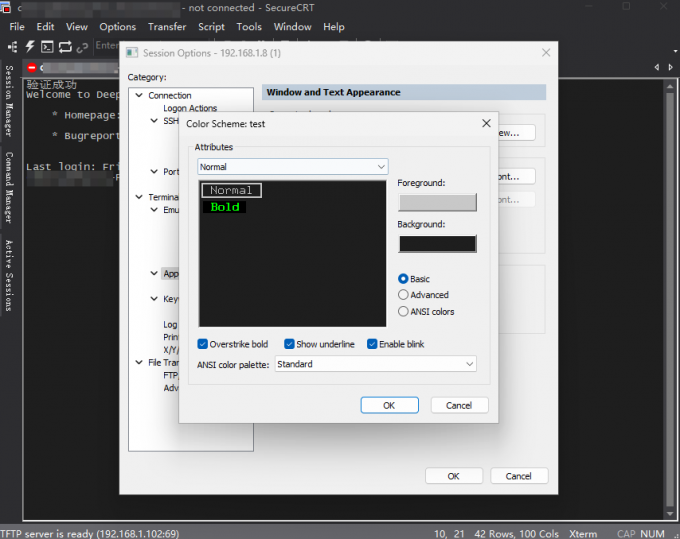Select the Basic radio button

point(403,278)
